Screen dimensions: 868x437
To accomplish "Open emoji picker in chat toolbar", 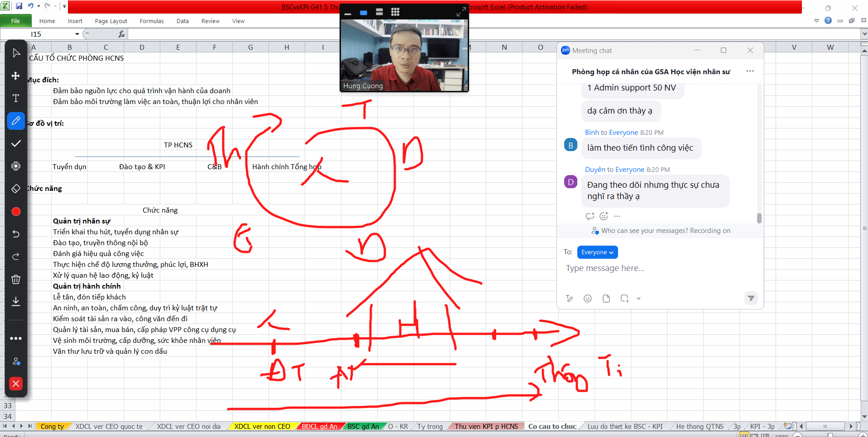I will [x=587, y=299].
